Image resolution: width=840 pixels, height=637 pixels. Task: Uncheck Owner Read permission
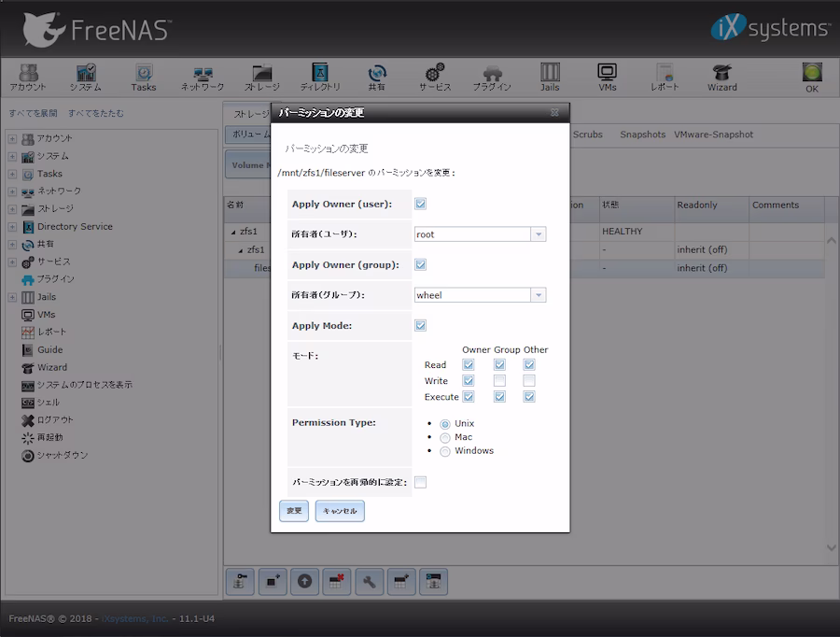point(469,364)
